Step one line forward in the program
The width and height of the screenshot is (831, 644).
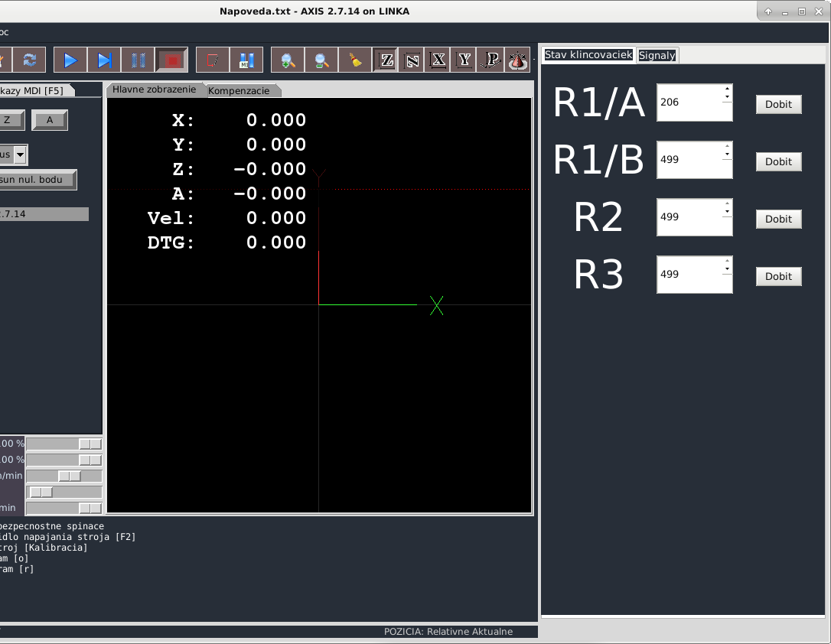(104, 60)
